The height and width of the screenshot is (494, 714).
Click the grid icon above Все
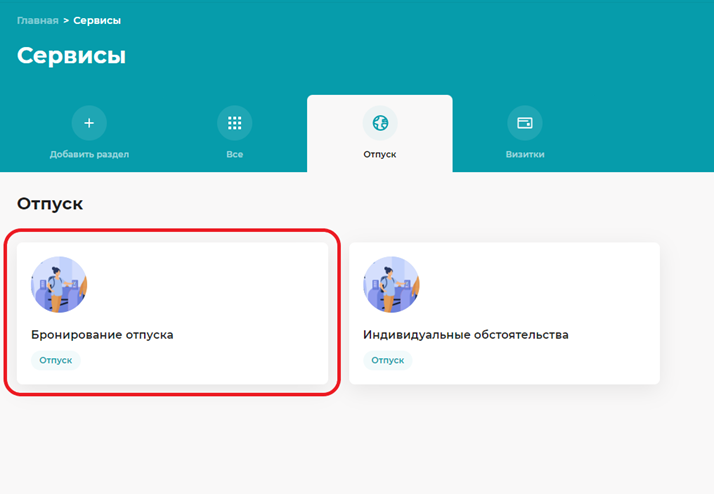tap(235, 123)
